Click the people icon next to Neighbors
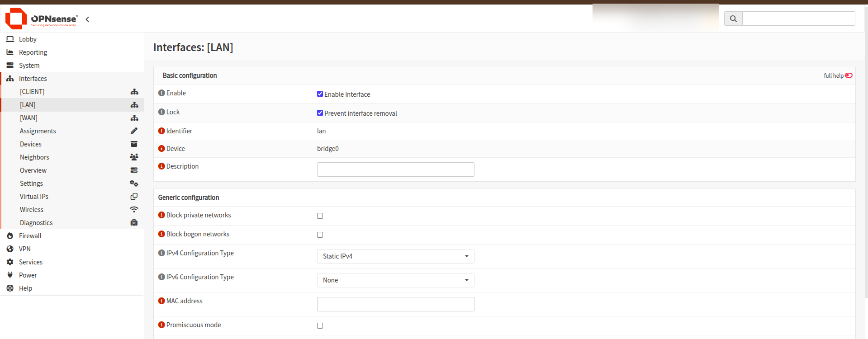The image size is (868, 339). tap(134, 157)
